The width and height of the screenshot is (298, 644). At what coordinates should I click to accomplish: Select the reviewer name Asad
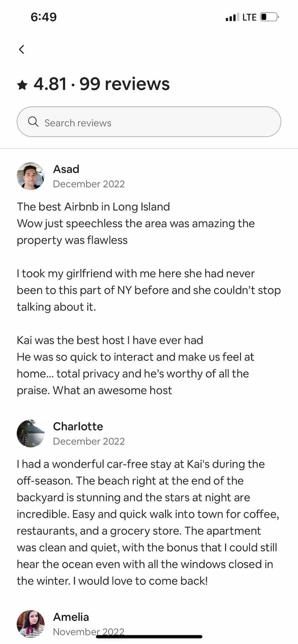tap(66, 169)
